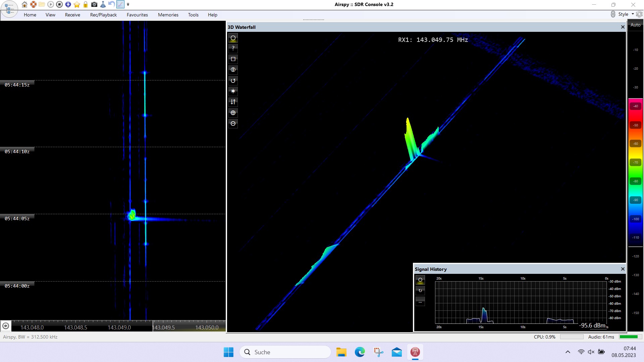Click the Airspy bandwidth status bar text

point(30,337)
